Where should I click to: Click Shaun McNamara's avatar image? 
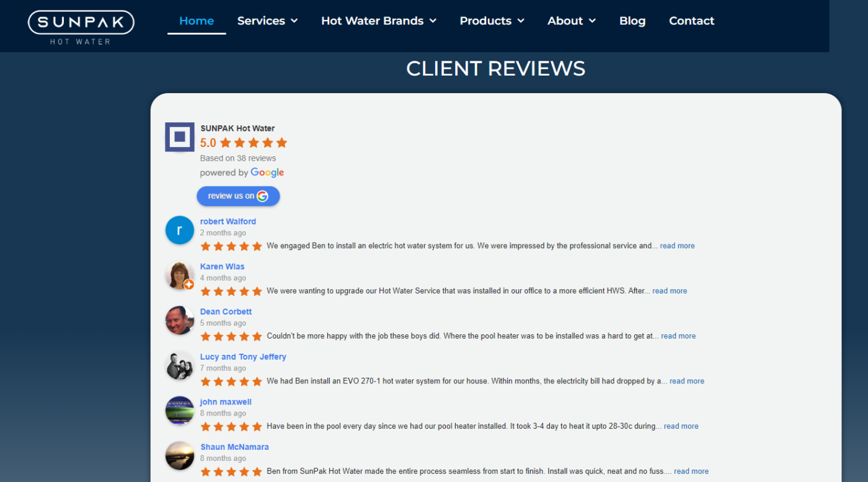click(180, 456)
